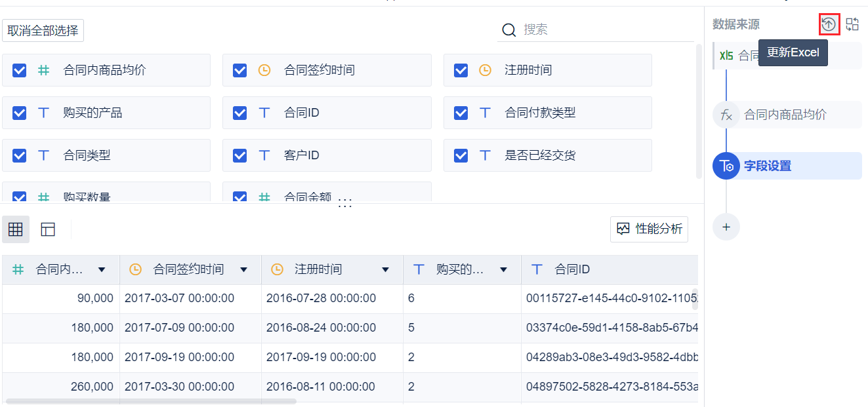Click the update Excel upload icon

829,24
